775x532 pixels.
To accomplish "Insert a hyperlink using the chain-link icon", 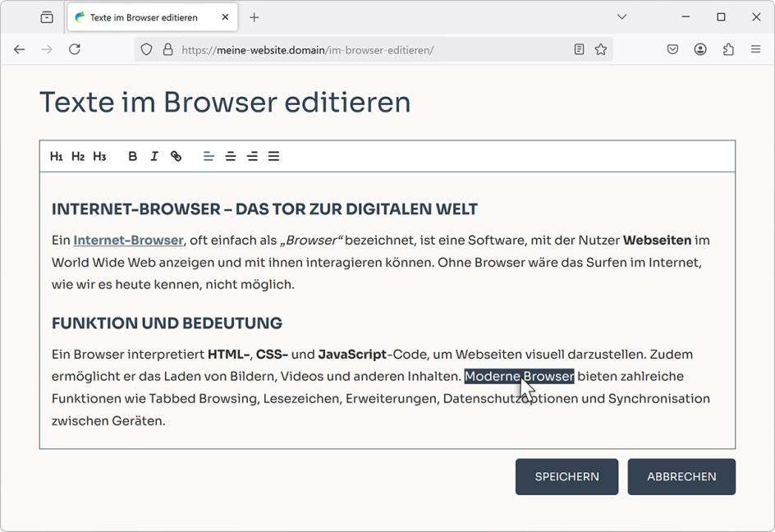I will [176, 156].
